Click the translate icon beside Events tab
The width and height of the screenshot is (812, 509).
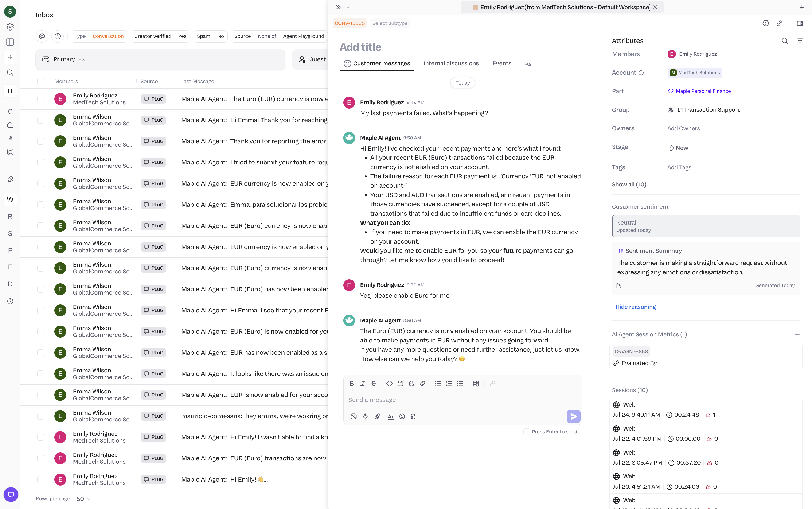[528, 64]
